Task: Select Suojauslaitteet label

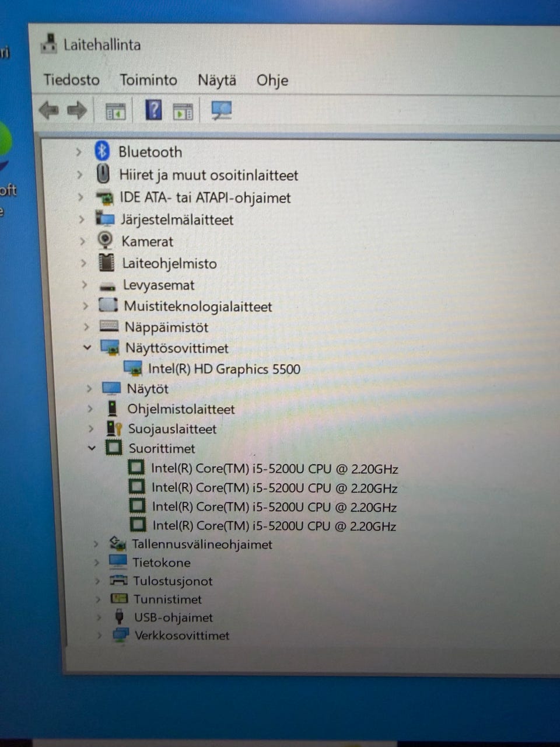Action: tap(172, 429)
